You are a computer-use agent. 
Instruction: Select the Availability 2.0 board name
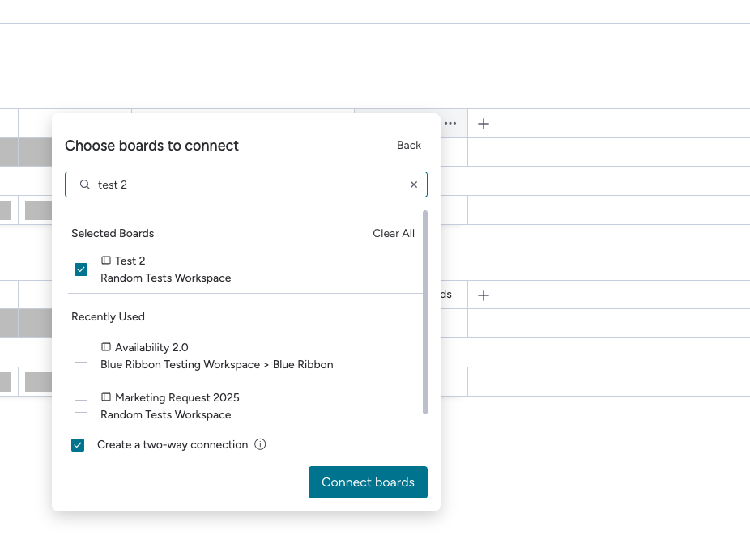[151, 347]
